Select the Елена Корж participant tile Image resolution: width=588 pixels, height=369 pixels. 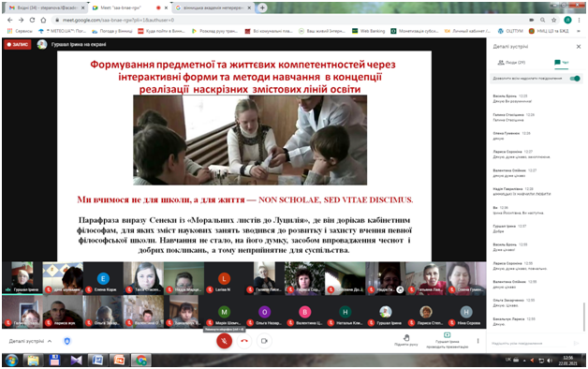click(x=103, y=278)
